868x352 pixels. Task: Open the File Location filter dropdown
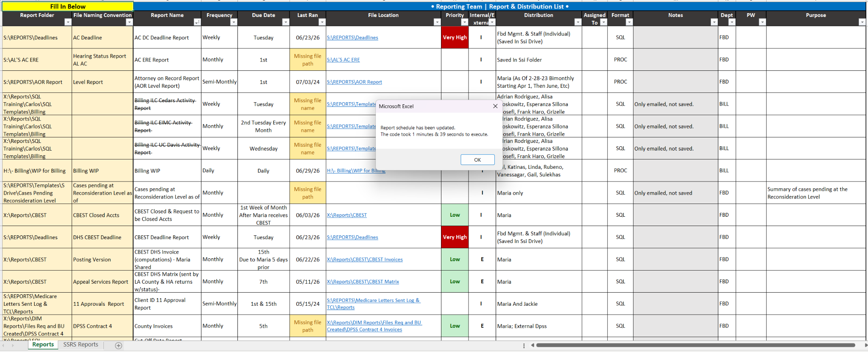[437, 22]
